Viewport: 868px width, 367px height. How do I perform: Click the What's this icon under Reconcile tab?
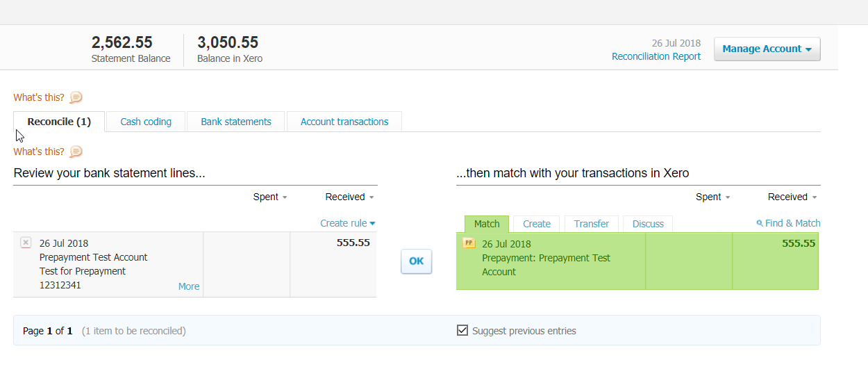point(76,152)
